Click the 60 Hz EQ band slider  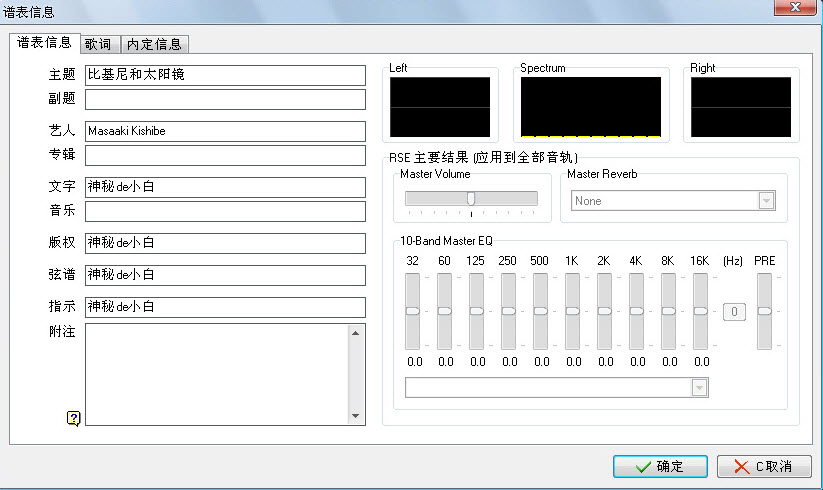(445, 311)
